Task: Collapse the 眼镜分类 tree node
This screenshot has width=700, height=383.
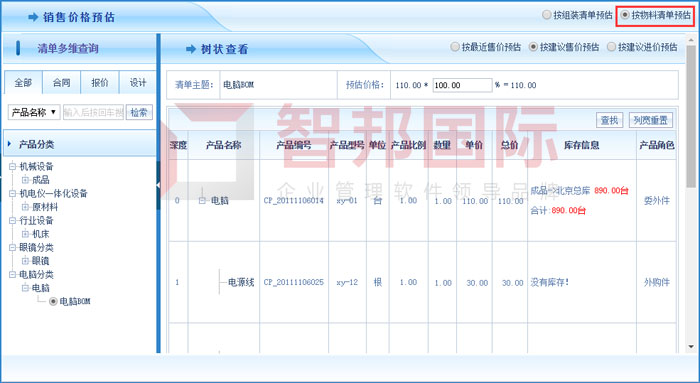Action: coord(12,247)
